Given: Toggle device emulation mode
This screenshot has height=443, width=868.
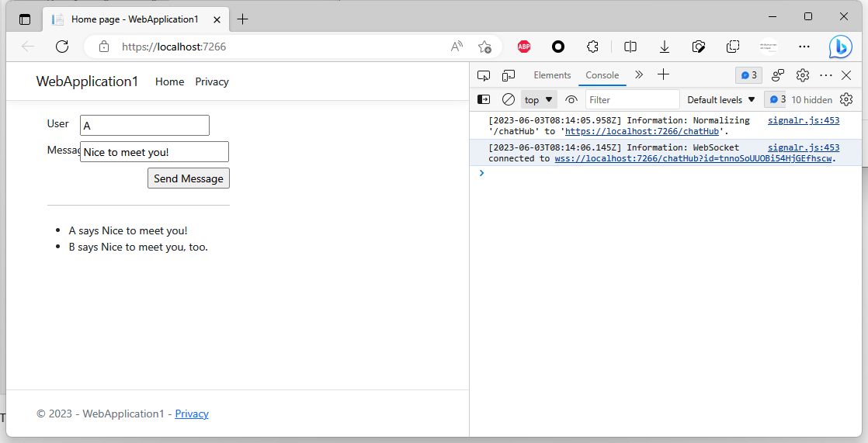Looking at the screenshot, I should [x=509, y=75].
